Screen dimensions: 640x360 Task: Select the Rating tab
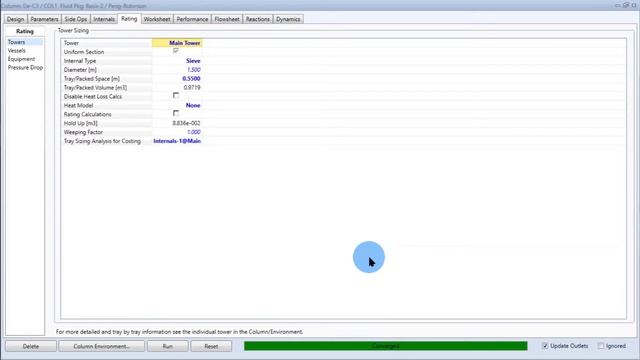point(129,19)
